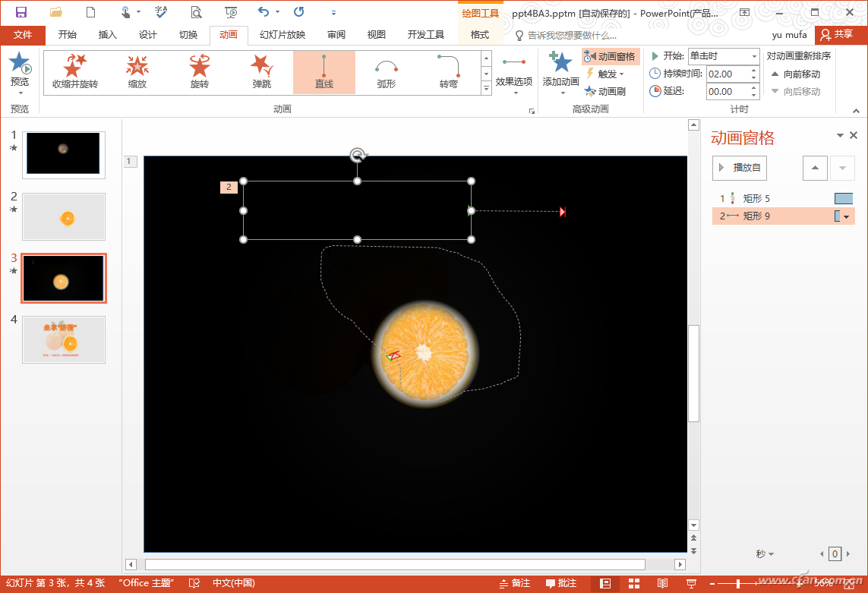Activate the 动画刷 animation painter
This screenshot has width=868, height=593.
coord(605,91)
